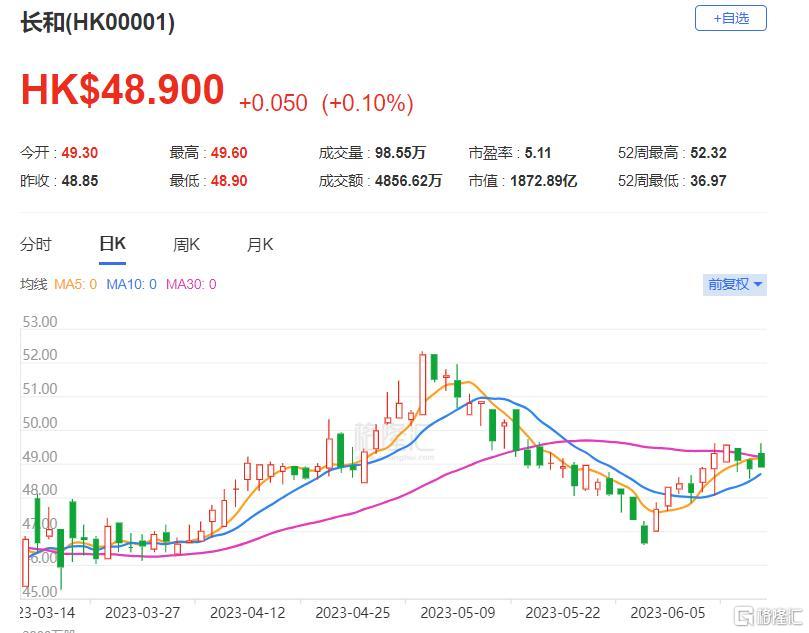The height and width of the screenshot is (633, 809).
Task: Click the 今开 49.30 open price
Action: point(59,153)
